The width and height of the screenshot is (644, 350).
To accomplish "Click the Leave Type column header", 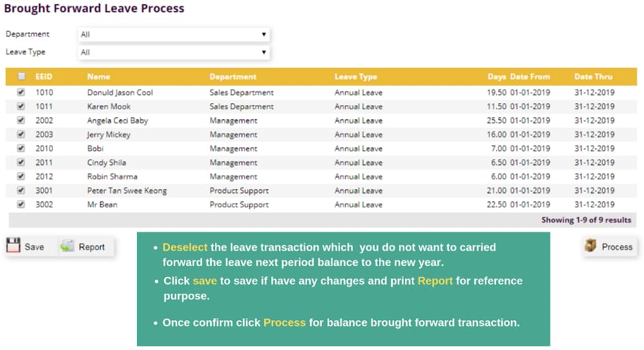I will 356,76.
